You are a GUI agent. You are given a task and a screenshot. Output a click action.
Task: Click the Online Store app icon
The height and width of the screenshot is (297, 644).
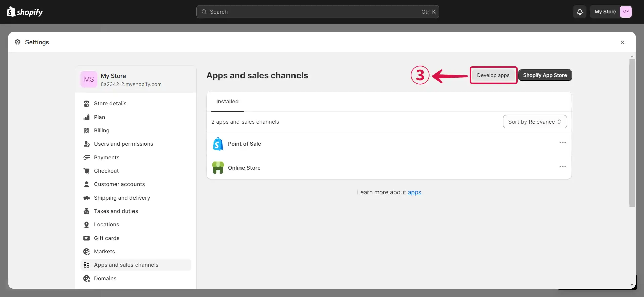coord(218,168)
